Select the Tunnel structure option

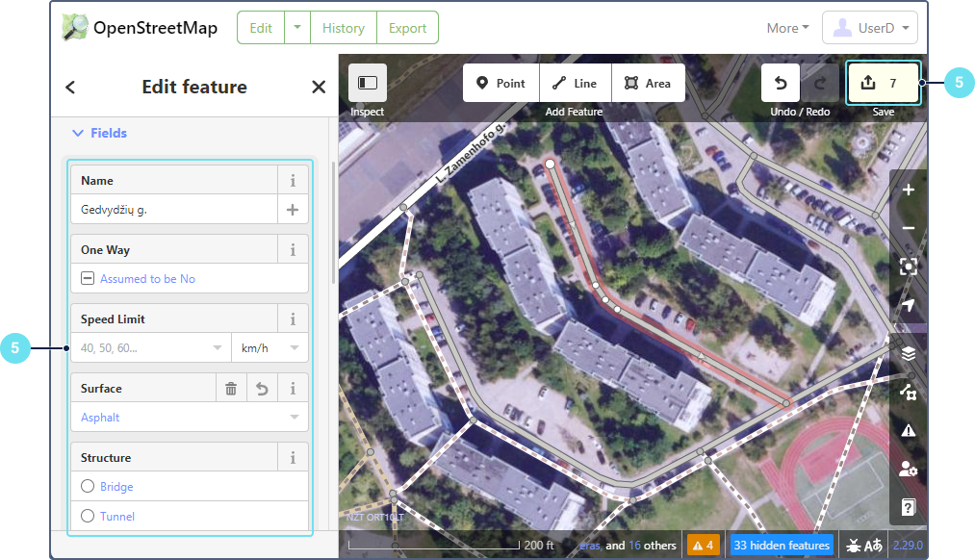[x=89, y=517]
